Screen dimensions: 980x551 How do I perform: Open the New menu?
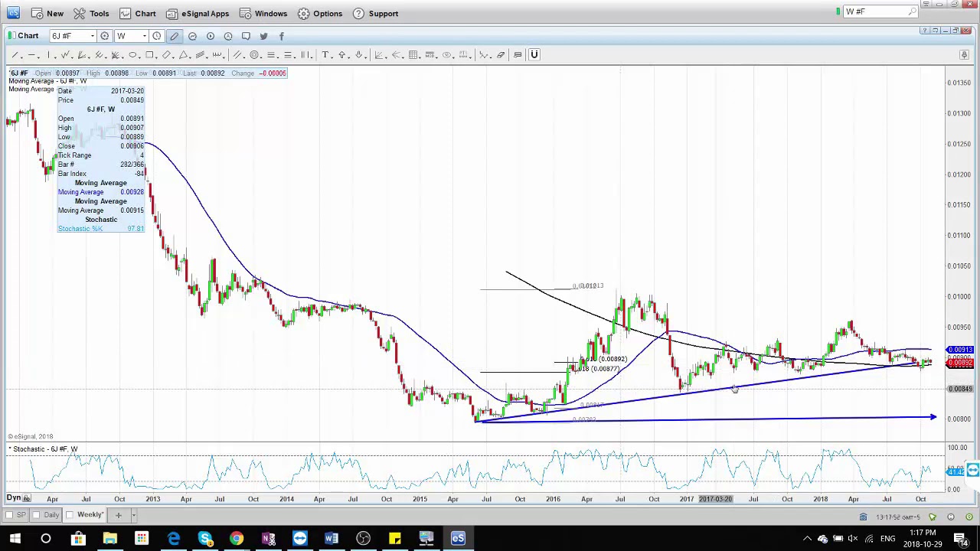tap(47, 13)
